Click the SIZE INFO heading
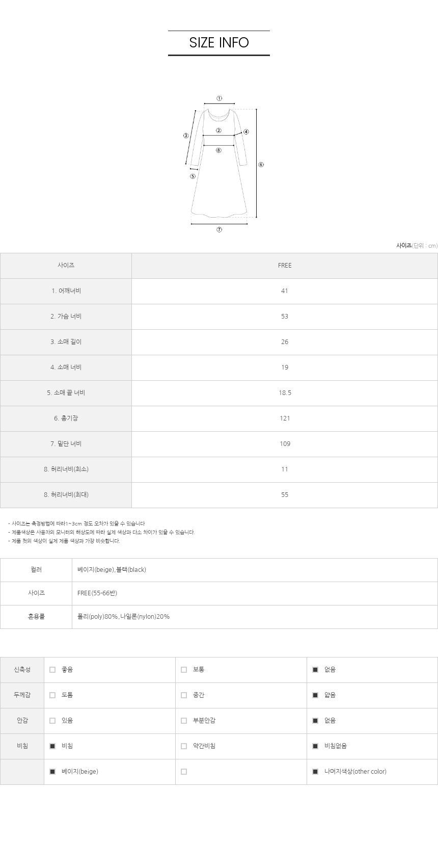 tap(219, 43)
